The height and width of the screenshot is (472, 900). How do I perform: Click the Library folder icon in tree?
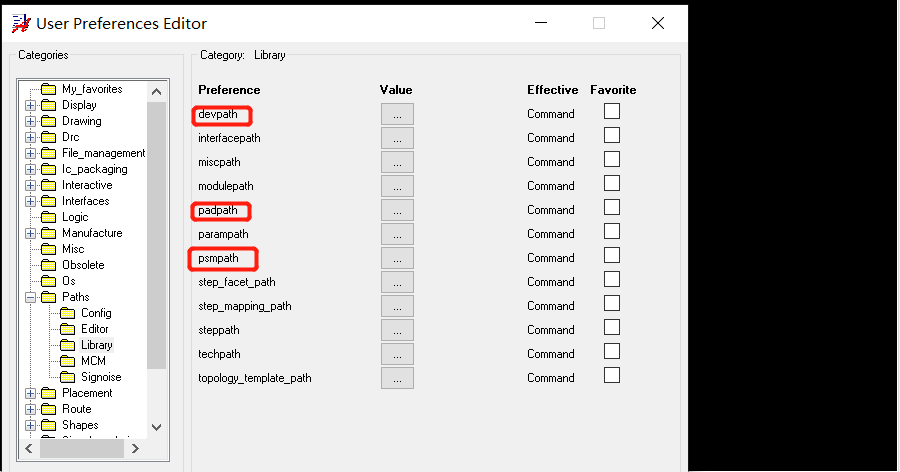click(x=67, y=345)
